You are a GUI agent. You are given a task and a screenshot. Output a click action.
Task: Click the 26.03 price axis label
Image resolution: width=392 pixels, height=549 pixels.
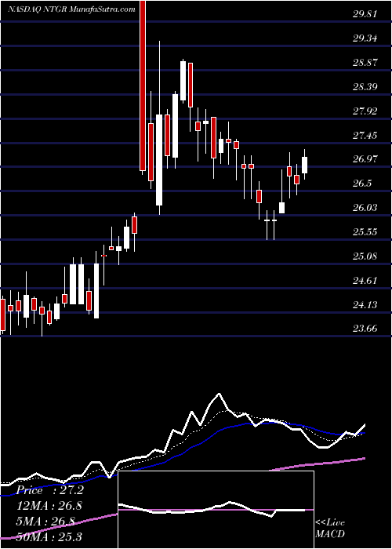pyautogui.click(x=365, y=208)
